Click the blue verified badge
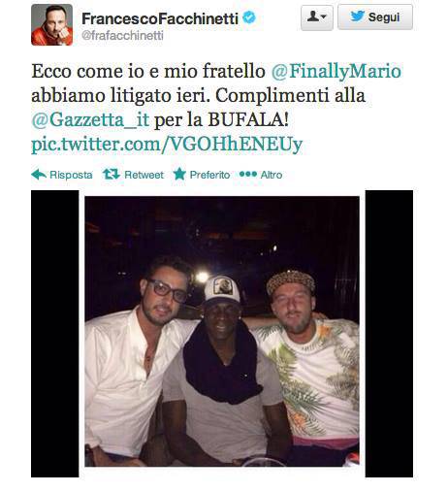Screen dimensions: 448x492 (249, 17)
